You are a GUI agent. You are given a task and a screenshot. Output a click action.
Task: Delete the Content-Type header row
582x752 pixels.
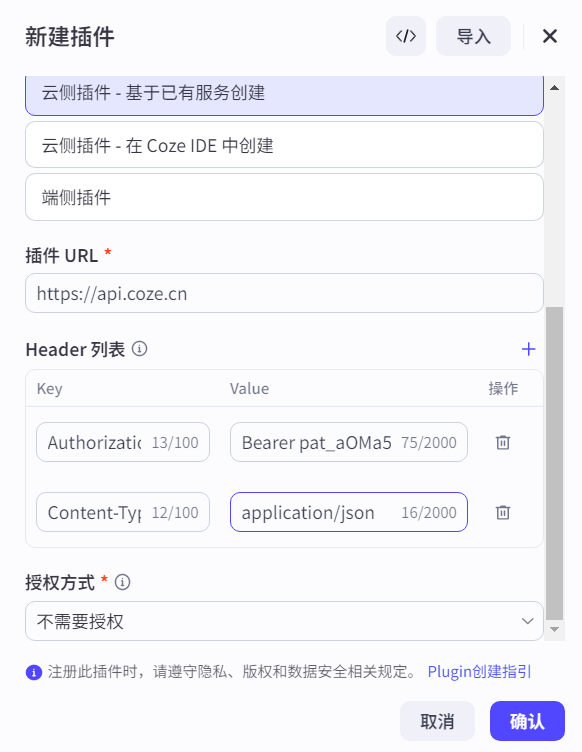tap(502, 512)
